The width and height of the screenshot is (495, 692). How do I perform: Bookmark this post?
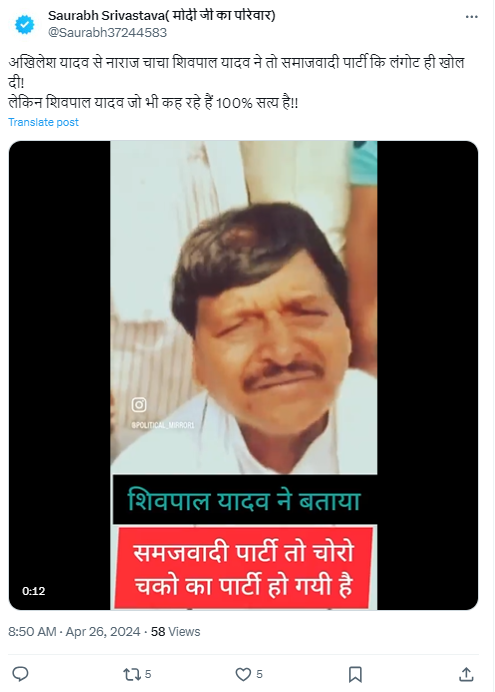tap(355, 674)
